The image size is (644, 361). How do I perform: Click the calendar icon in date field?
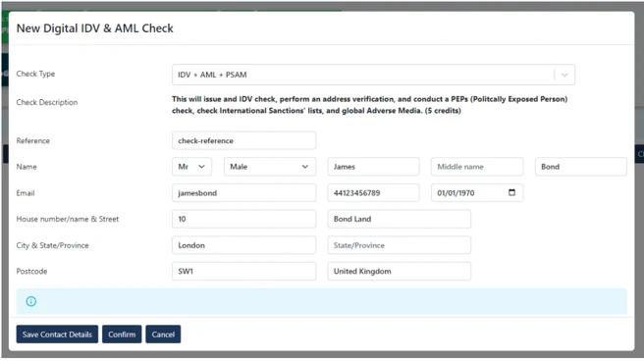coord(511,192)
